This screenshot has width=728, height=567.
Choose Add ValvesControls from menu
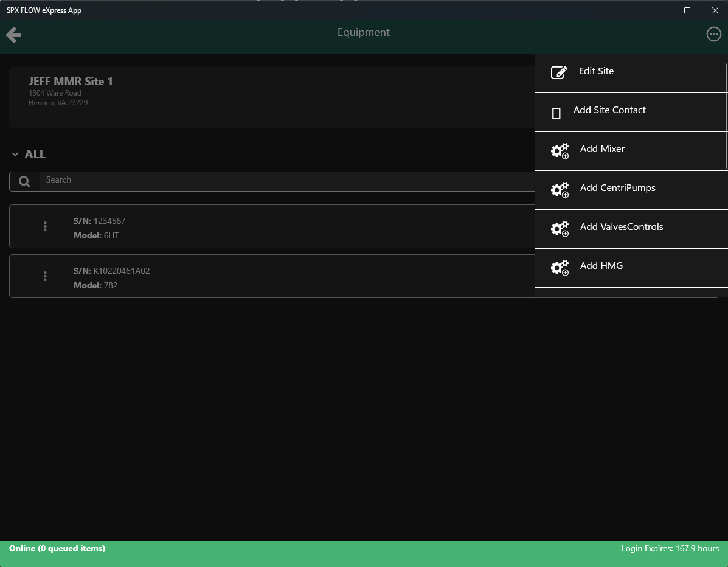tap(631, 229)
